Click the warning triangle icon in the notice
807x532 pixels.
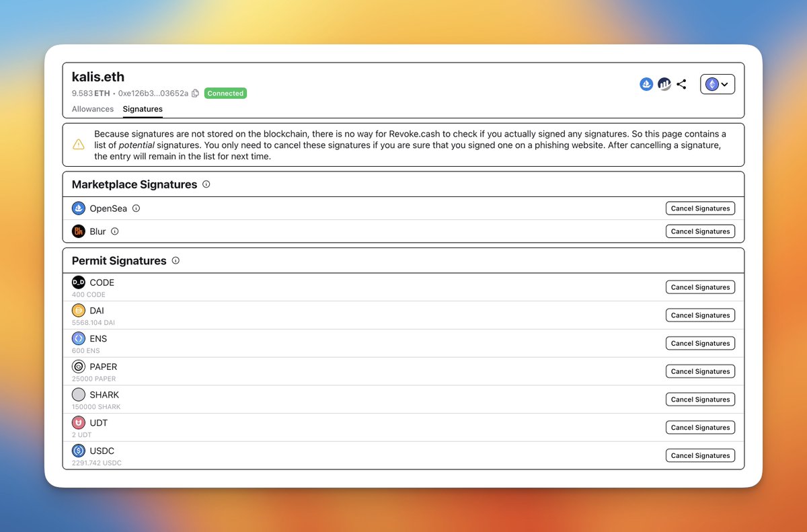tap(79, 144)
